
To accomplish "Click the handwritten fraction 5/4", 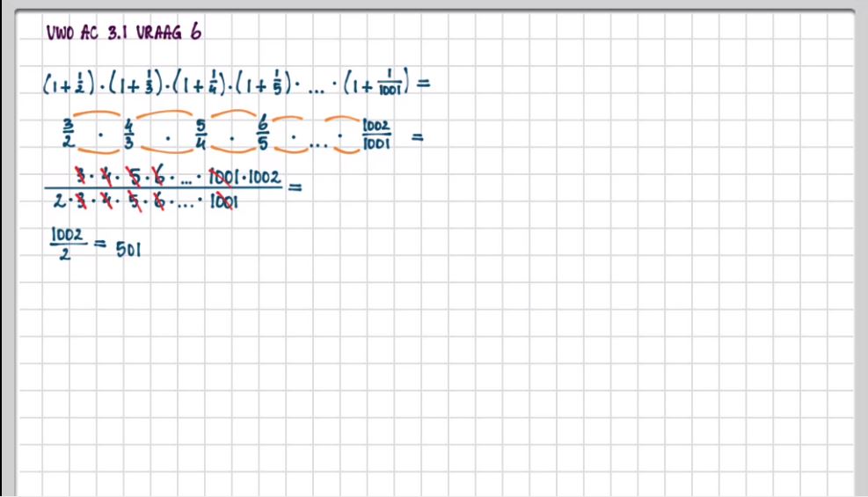I will 201,135.
